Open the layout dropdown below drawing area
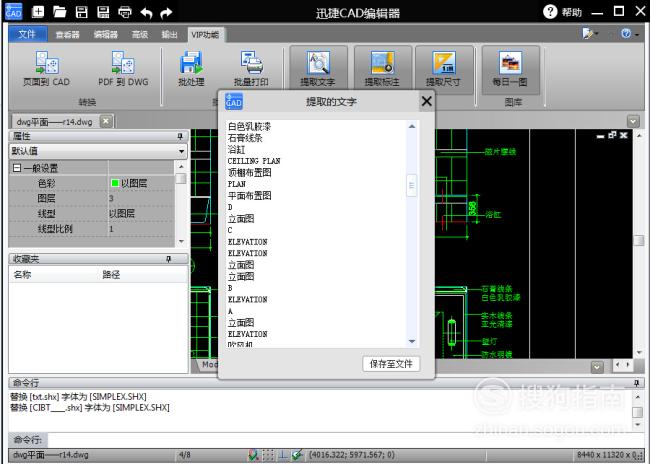 597,367
